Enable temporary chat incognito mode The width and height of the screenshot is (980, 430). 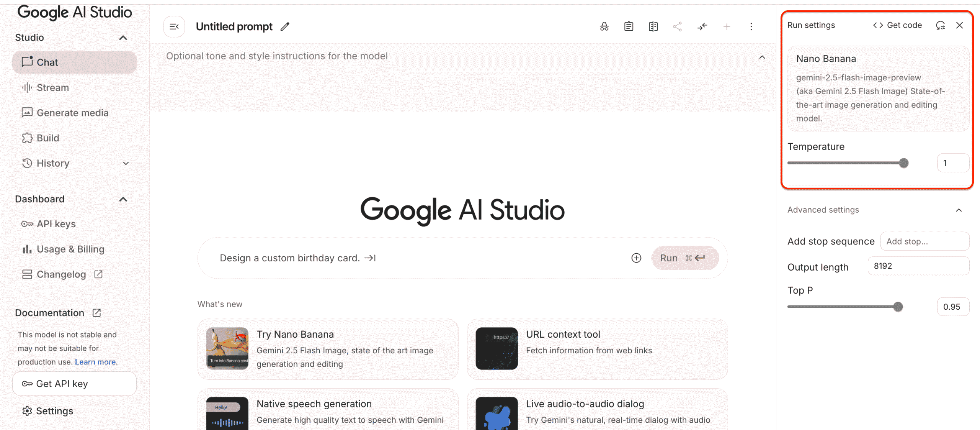tap(604, 26)
